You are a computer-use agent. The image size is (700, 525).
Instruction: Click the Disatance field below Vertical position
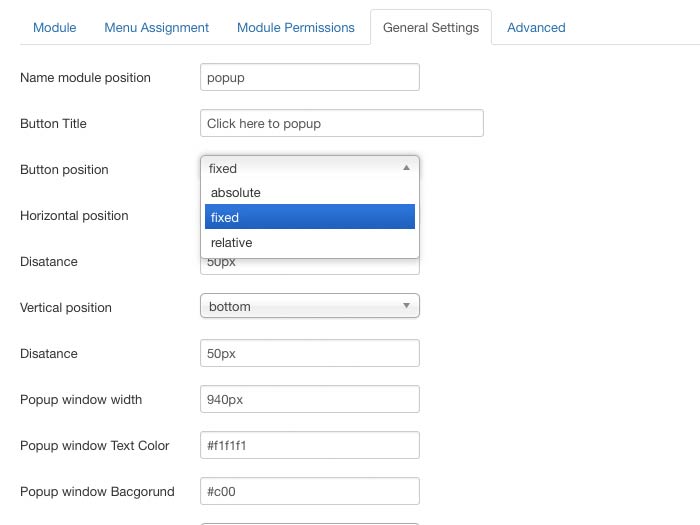[x=309, y=354]
